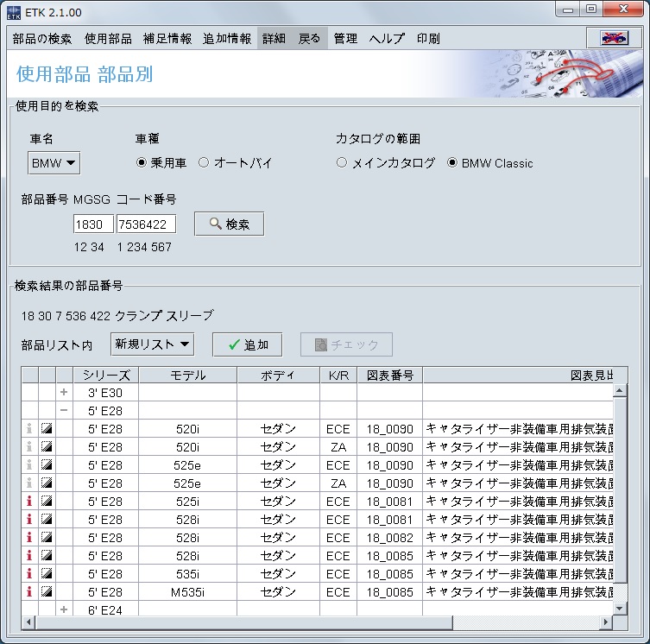The image size is (650, 644).
Task: Open the 詳細 menu
Action: pyautogui.click(x=274, y=39)
